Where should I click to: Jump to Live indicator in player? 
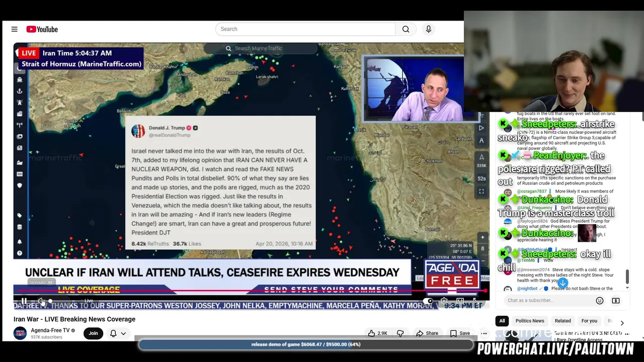coord(88,301)
